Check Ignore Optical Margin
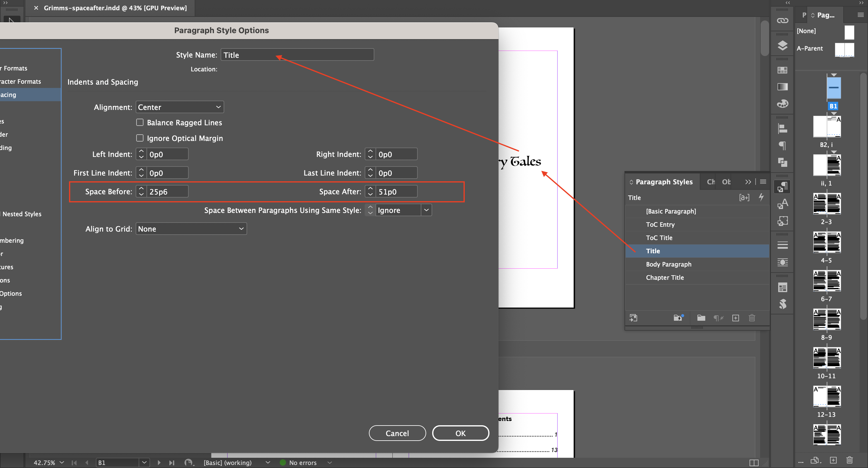This screenshot has height=468, width=868. (x=140, y=138)
